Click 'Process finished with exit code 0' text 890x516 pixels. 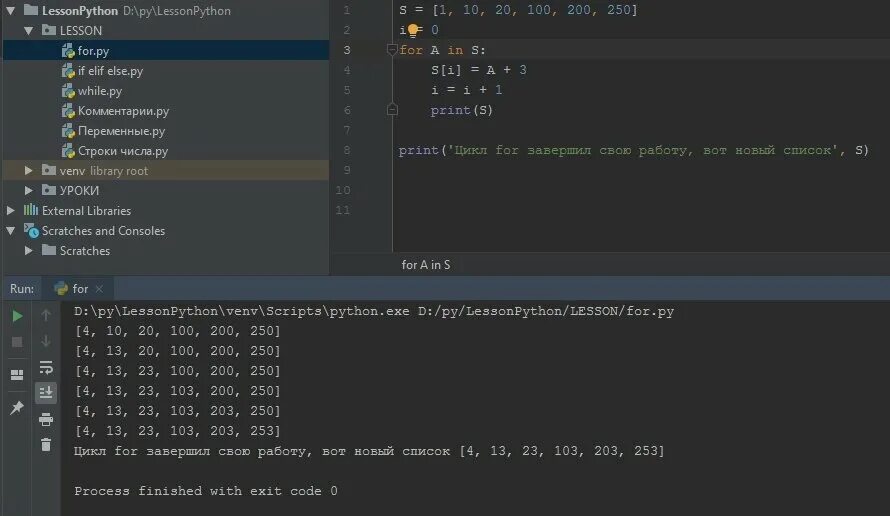coord(206,491)
